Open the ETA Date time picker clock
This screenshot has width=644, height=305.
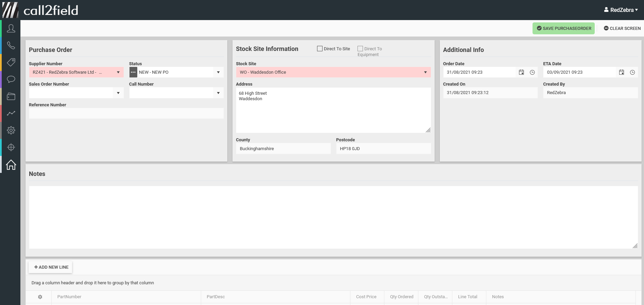coord(632,72)
